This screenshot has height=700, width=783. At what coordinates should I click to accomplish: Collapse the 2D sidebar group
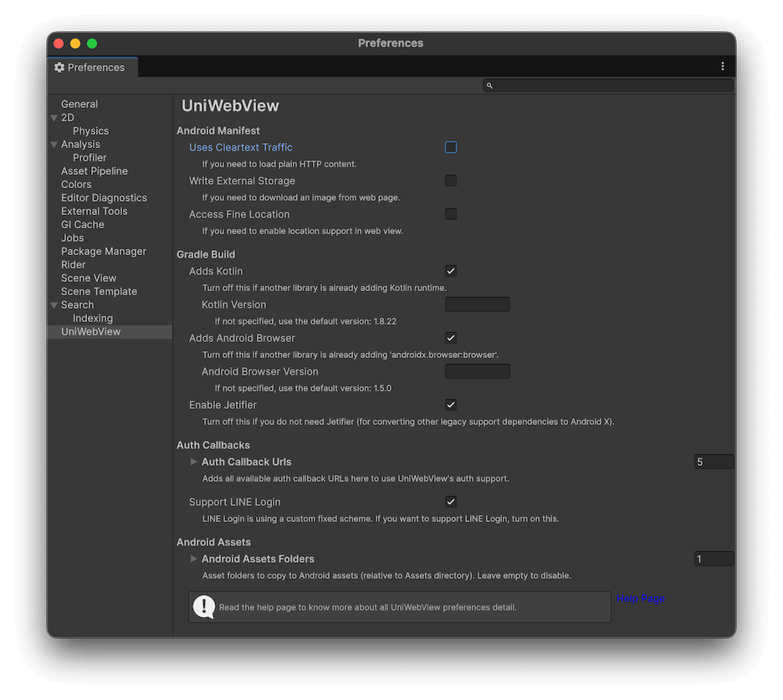click(x=54, y=118)
